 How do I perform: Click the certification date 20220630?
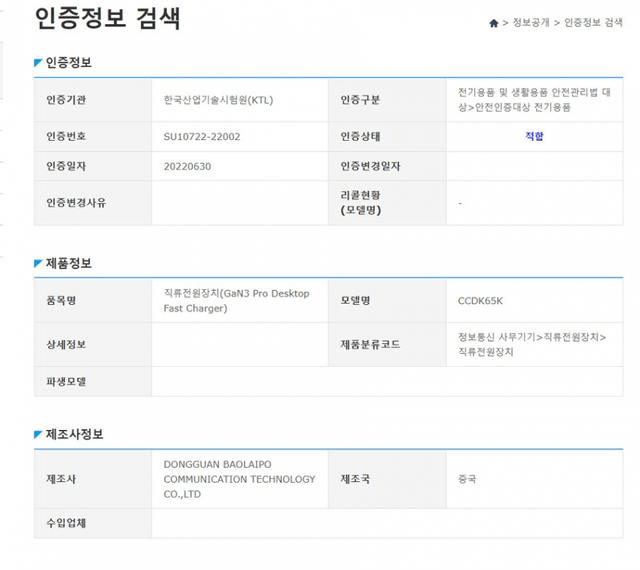[187, 166]
